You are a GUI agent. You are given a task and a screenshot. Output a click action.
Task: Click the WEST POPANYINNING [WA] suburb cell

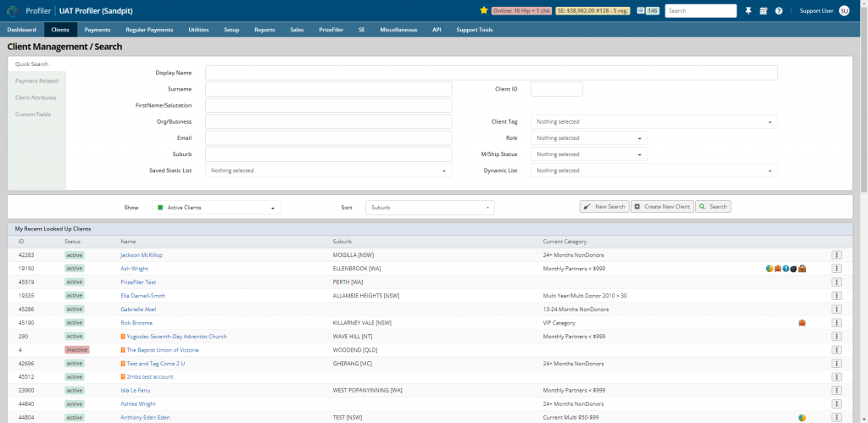tap(367, 390)
